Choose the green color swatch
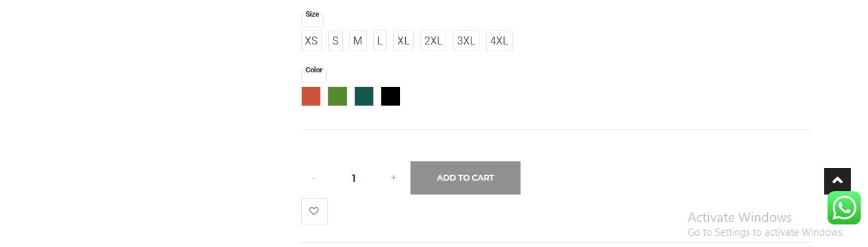 click(338, 96)
